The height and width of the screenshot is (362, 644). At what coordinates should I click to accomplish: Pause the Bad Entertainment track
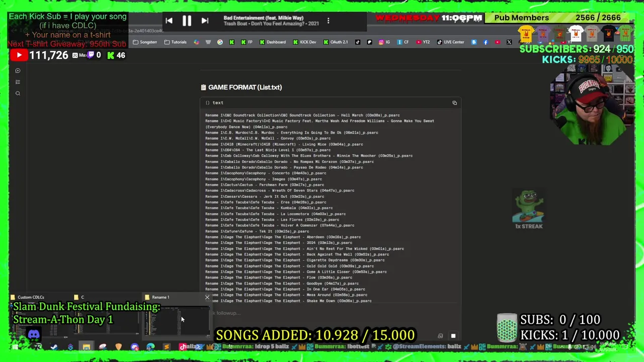187,21
